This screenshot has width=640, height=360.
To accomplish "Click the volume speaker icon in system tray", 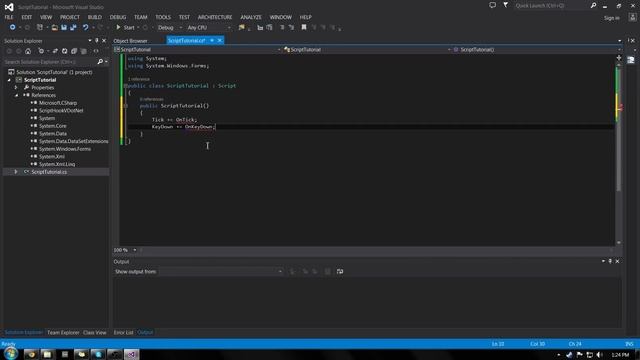I will pyautogui.click(x=600, y=355).
